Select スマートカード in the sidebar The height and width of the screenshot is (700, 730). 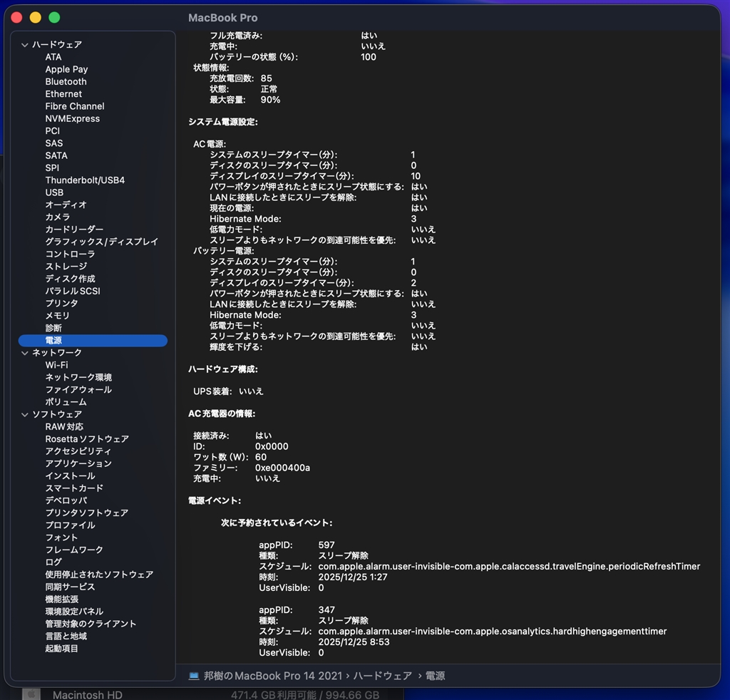click(74, 488)
